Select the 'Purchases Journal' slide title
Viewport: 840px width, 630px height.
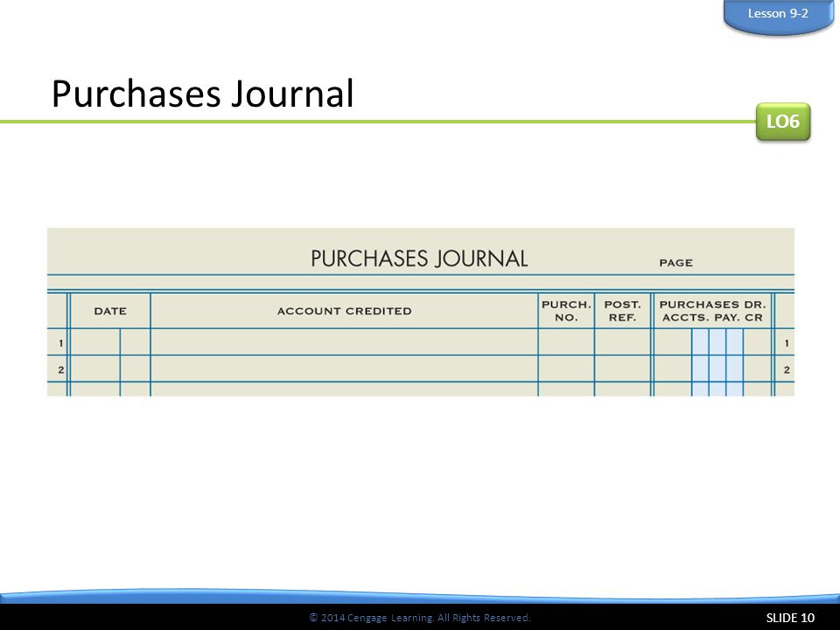(202, 94)
